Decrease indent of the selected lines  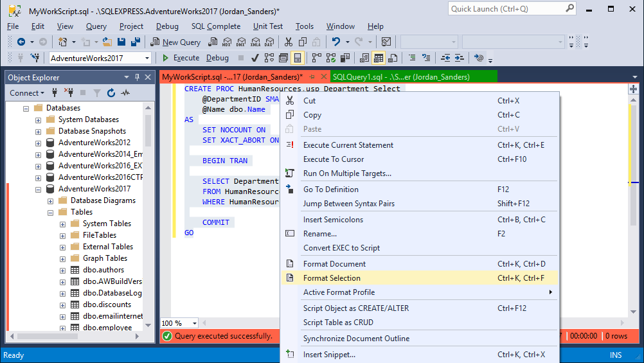[445, 58]
